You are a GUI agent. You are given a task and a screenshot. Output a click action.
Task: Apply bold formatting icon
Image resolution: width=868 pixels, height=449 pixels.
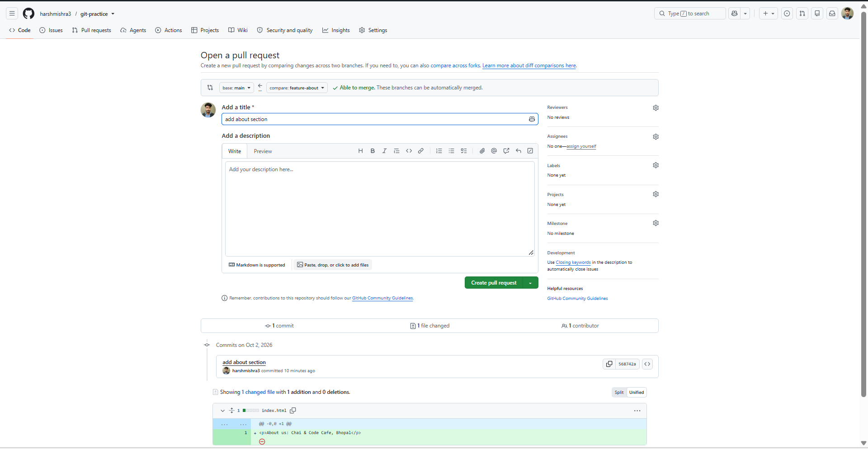[x=373, y=151]
